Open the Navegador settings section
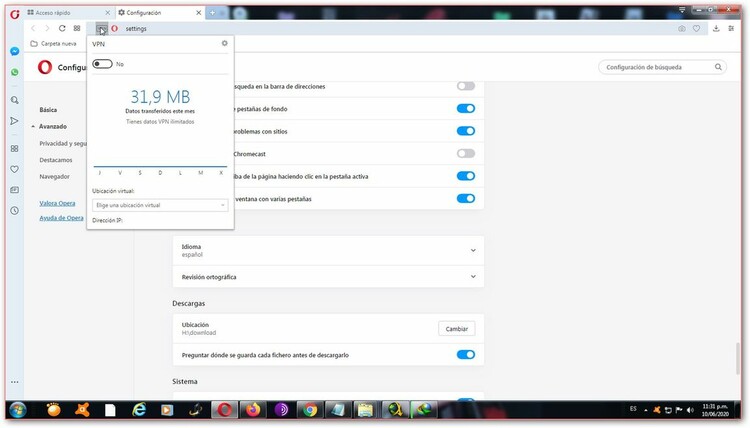Screen dimensions: 750x428 [55, 177]
